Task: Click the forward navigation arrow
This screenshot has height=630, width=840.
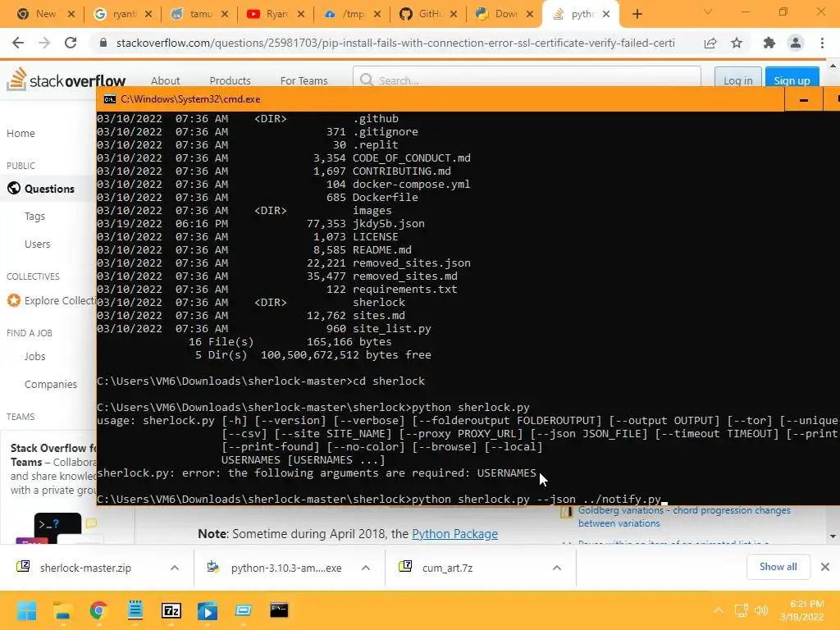Action: (x=44, y=43)
